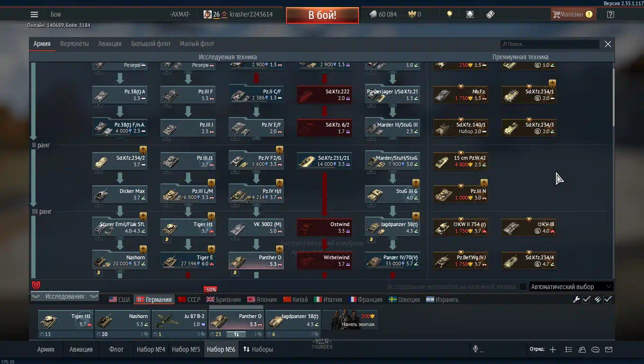Select Dicker Max tank in the tree
644x364 pixels.
tap(120, 194)
